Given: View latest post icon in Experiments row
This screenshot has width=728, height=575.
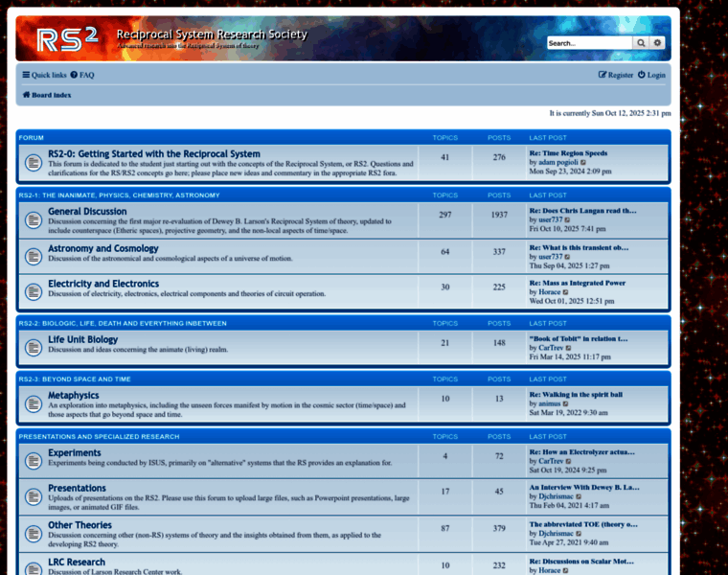Looking at the screenshot, I should pos(568,462).
